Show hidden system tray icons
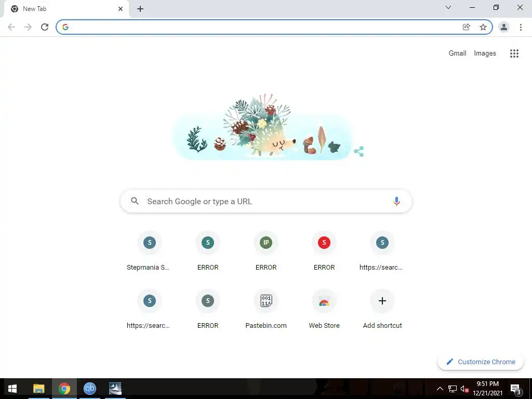The height and width of the screenshot is (399, 532). [x=440, y=389]
